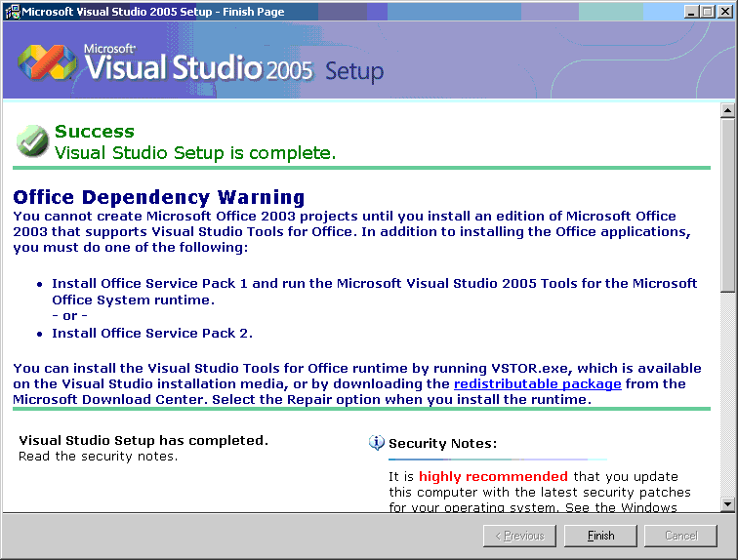Click the scroll up arrow
The height and width of the screenshot is (560, 738).
pos(727,111)
